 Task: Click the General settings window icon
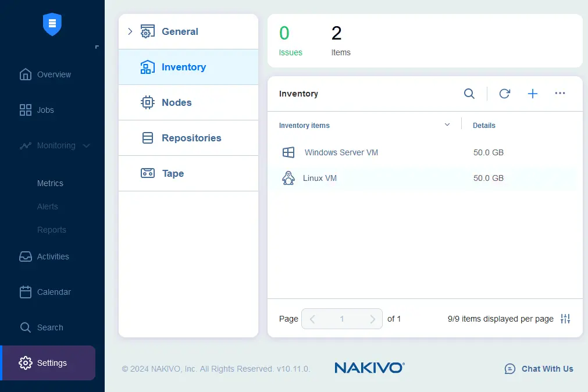click(x=147, y=31)
